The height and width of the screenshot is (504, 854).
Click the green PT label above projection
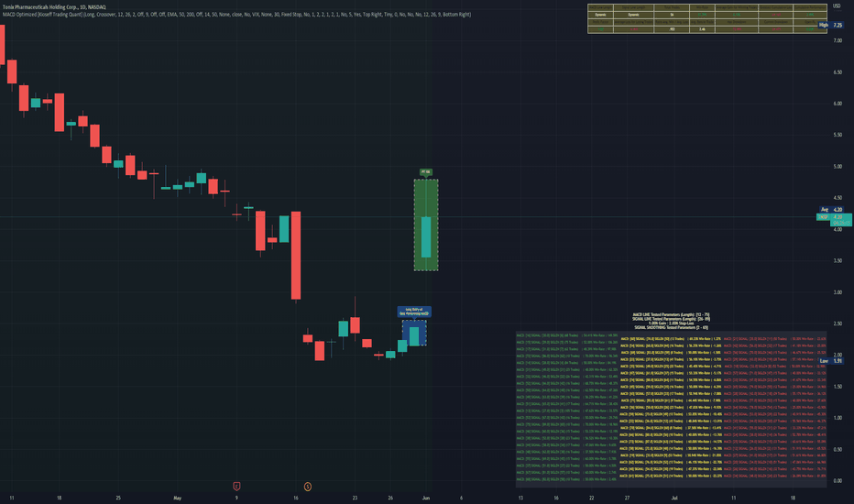(426, 172)
